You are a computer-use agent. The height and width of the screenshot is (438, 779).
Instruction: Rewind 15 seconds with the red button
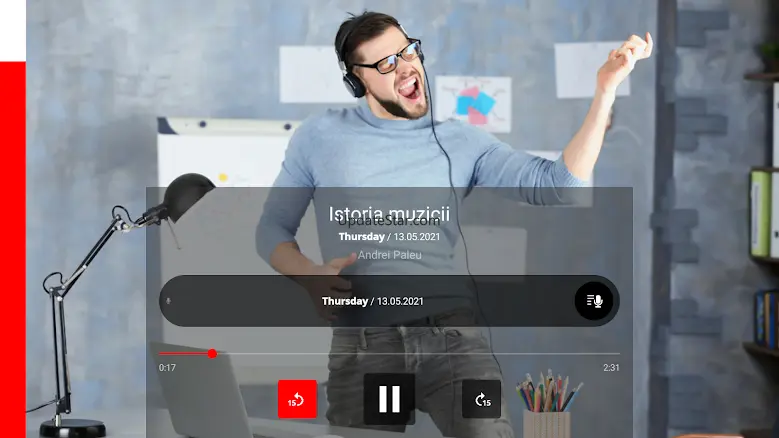tap(297, 399)
